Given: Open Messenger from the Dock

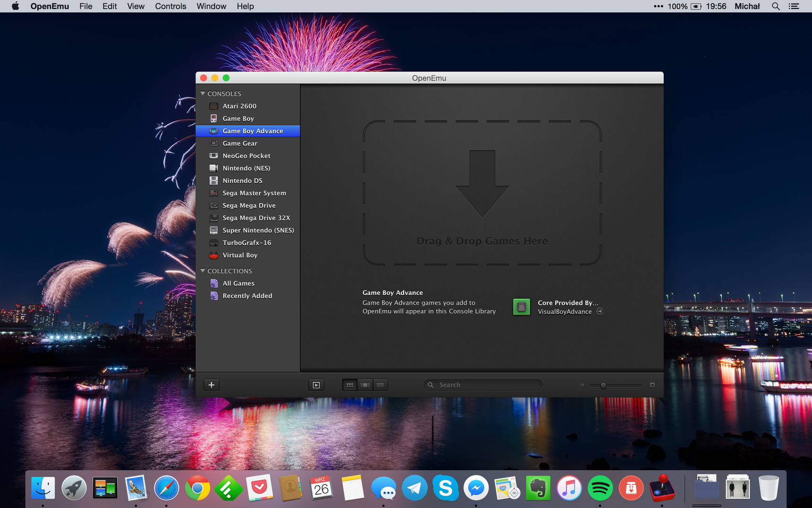Looking at the screenshot, I should tap(476, 488).
